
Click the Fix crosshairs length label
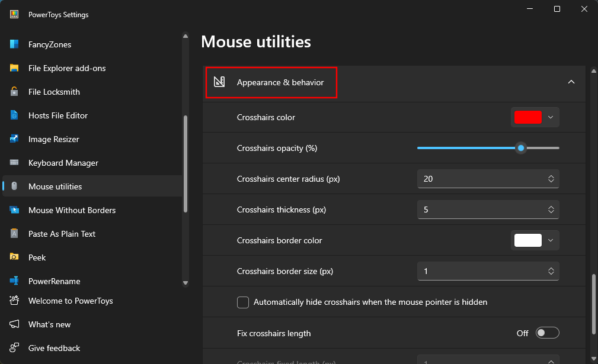pyautogui.click(x=274, y=333)
